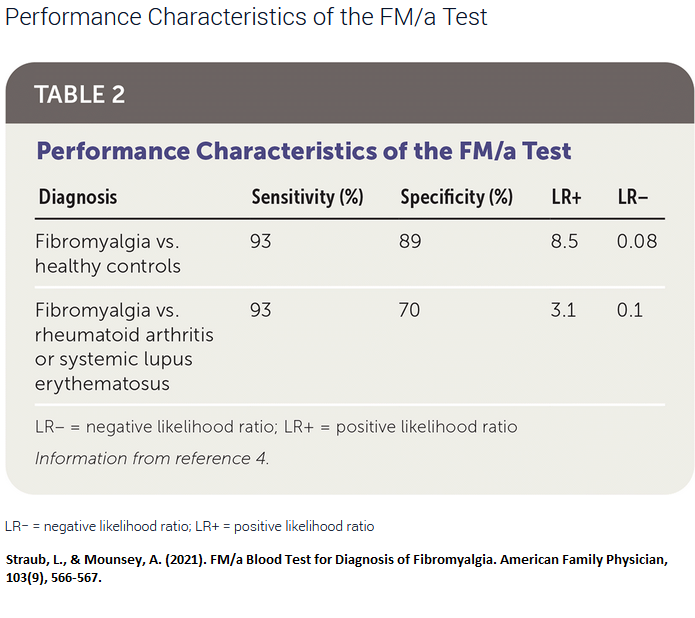Image resolution: width=695 pixels, height=618 pixels.
Task: Click the LR+ value 8.5
Action: tap(564, 242)
